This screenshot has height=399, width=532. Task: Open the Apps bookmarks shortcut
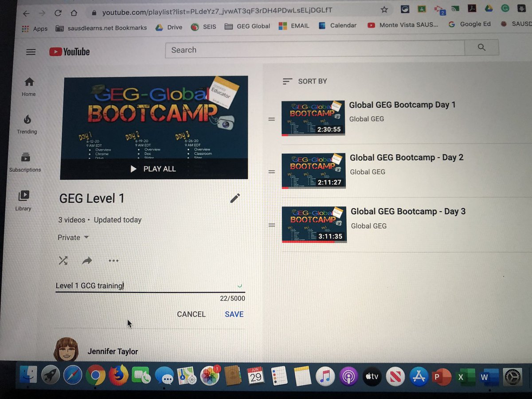[x=35, y=28]
